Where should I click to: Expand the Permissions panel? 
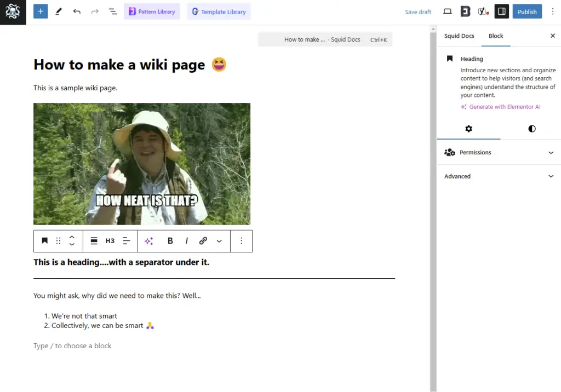pyautogui.click(x=499, y=152)
